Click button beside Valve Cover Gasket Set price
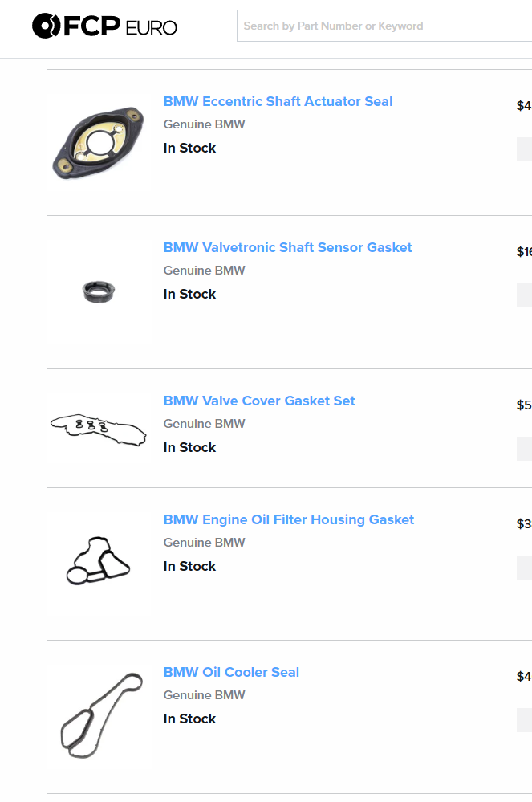The image size is (532, 802). pos(524,449)
